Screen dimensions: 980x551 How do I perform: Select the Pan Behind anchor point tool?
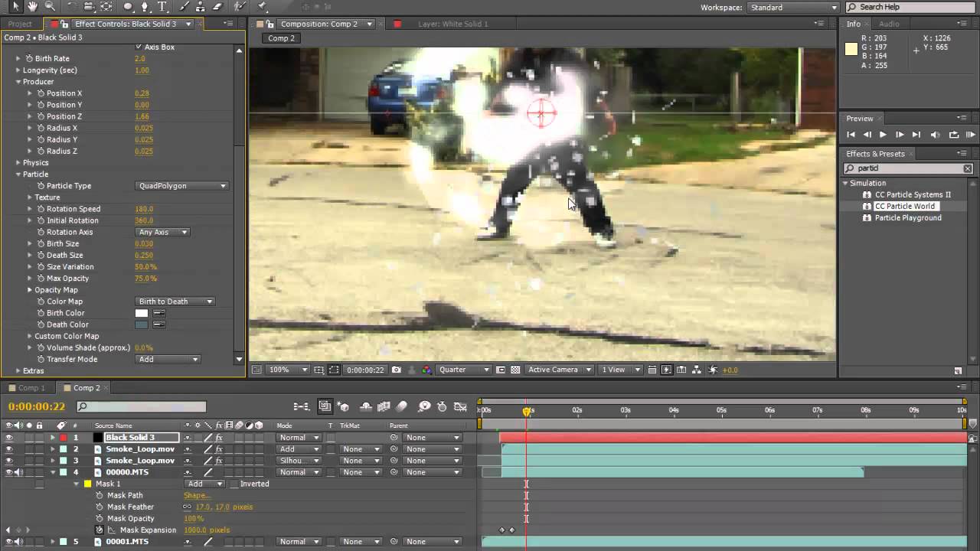pos(106,7)
